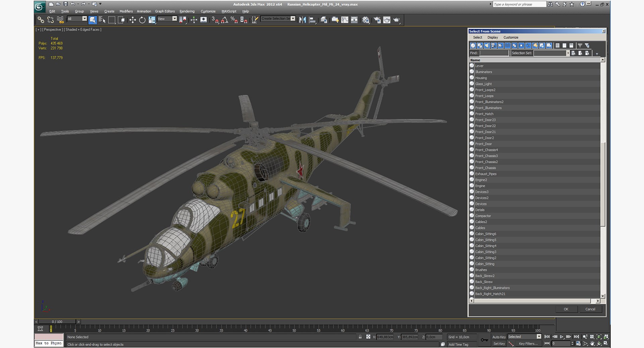Click the funnel filter icon in dialog
Screen dimensions: 644x348
coord(580,46)
